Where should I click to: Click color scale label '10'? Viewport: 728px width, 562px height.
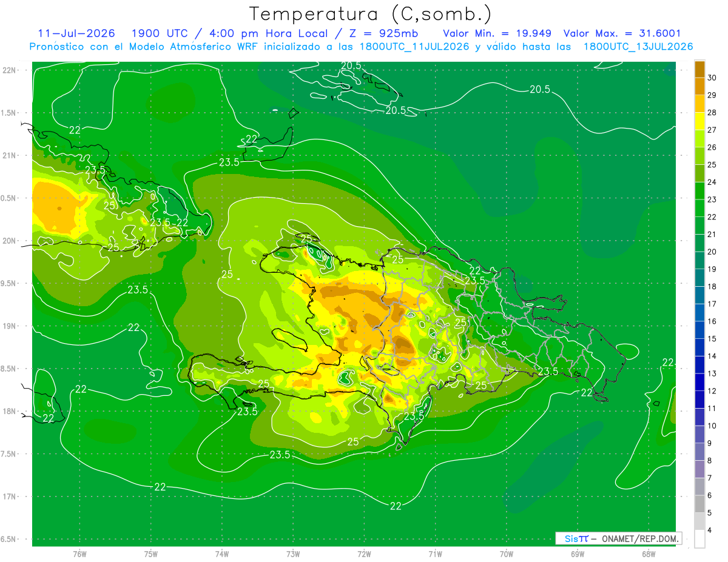[713, 426]
